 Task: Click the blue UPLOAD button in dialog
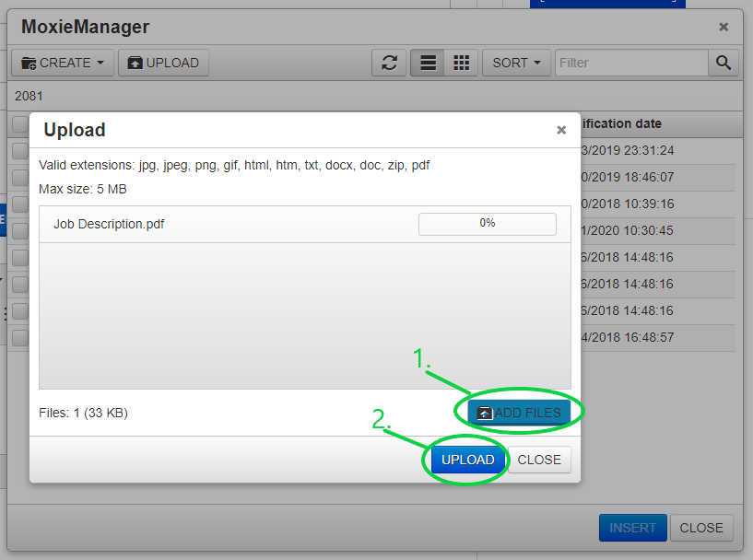click(x=467, y=460)
